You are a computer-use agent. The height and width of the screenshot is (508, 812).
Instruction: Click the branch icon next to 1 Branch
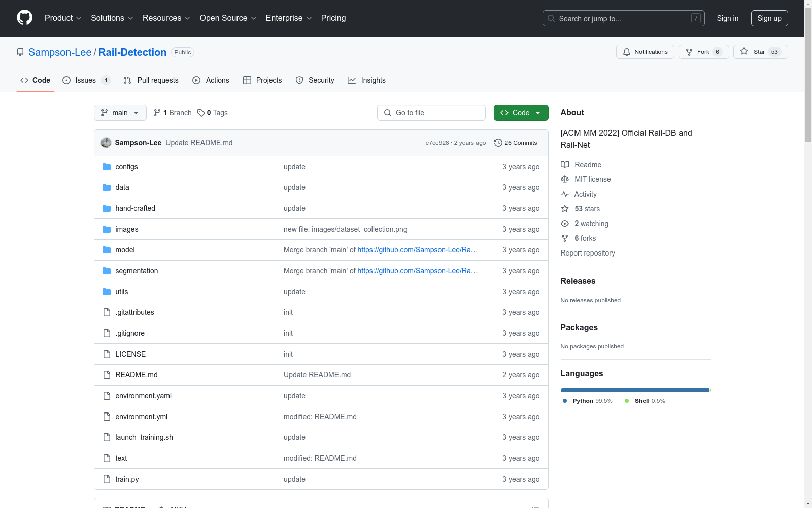coord(157,113)
